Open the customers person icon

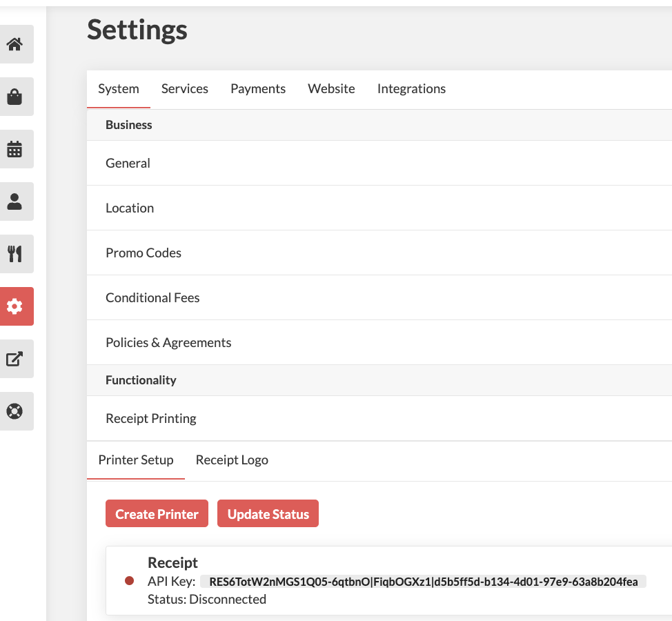(15, 201)
